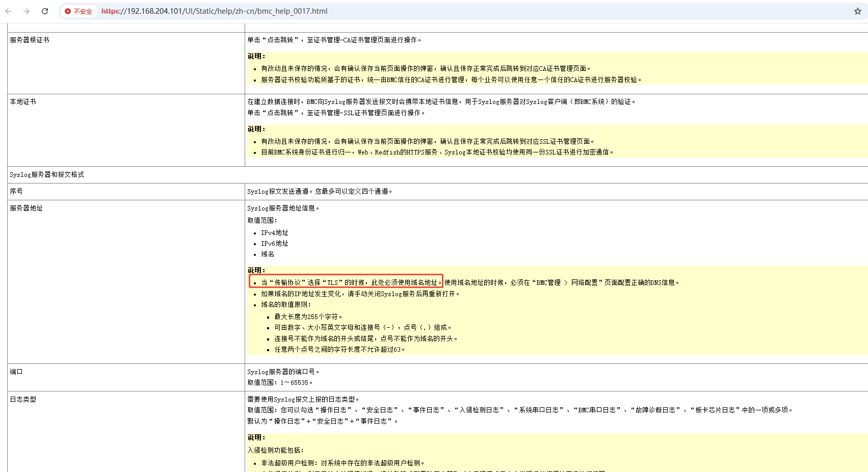Click the line about 至证书管理-CA证书管理页面

[x=334, y=40]
